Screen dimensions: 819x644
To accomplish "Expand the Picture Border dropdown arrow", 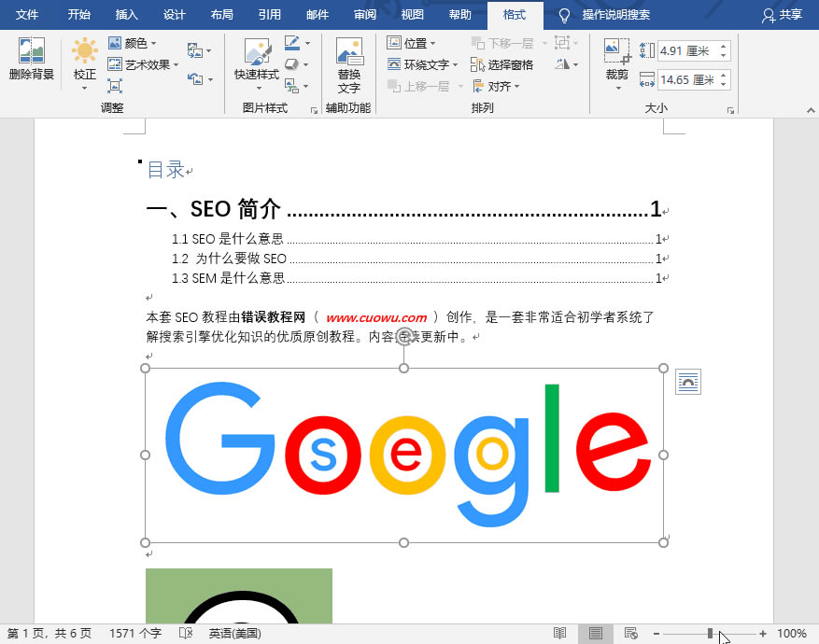I will pyautogui.click(x=307, y=43).
